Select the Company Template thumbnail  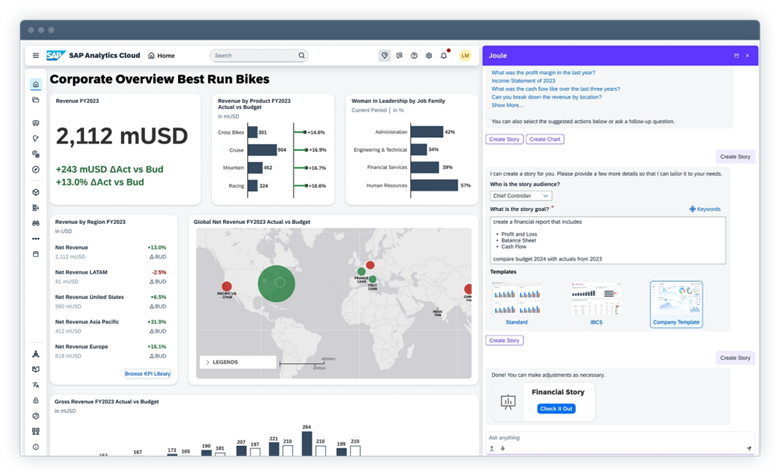[x=676, y=304]
